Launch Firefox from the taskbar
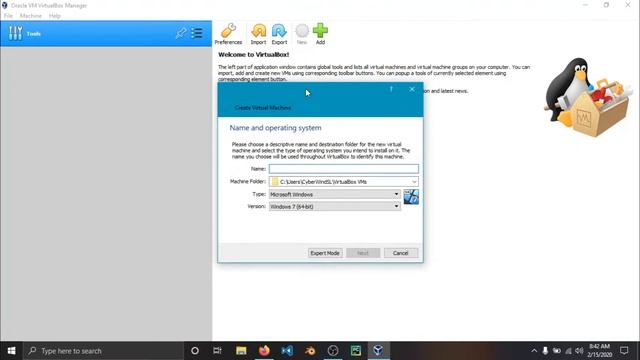The width and height of the screenshot is (640, 360). click(x=264, y=351)
